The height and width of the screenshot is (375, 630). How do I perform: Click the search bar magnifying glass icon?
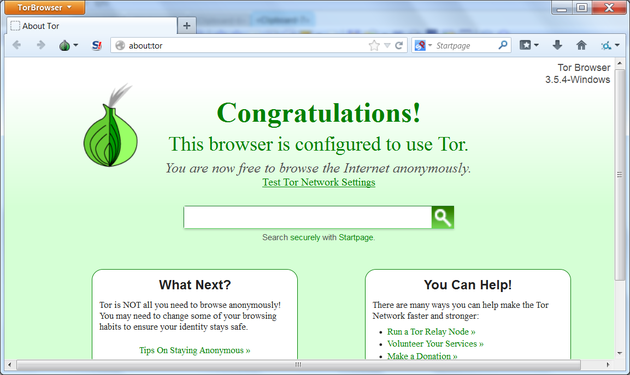click(503, 45)
